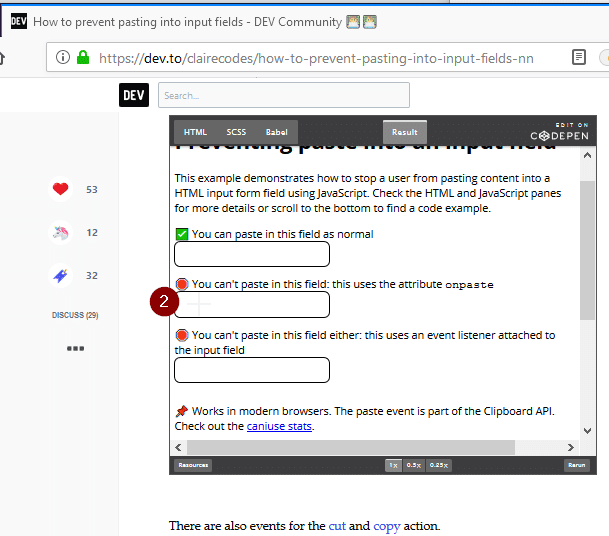
Task: Select the browser tab titled How to prevent pasting
Action: tap(194, 22)
